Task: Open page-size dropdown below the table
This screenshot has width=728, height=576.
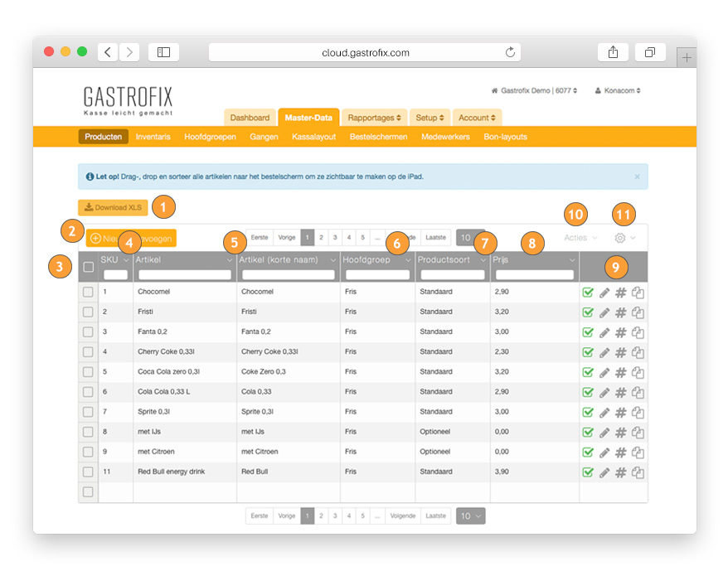Action: coord(470,515)
